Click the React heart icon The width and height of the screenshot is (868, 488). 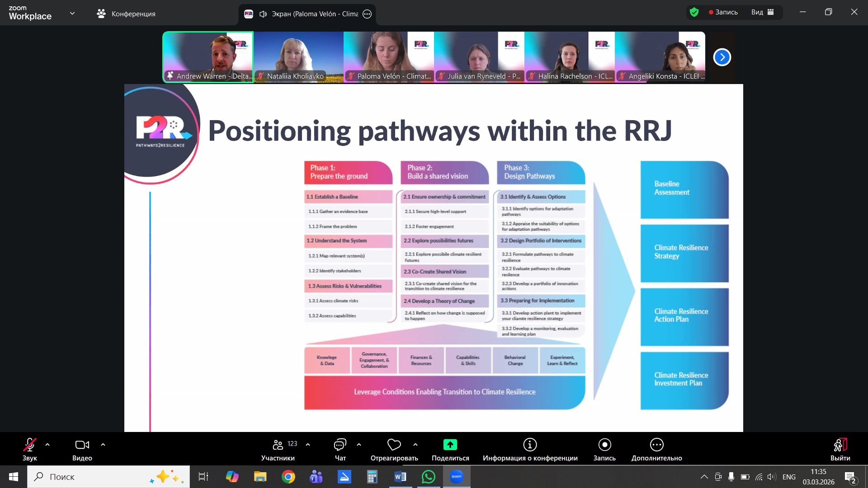click(394, 445)
